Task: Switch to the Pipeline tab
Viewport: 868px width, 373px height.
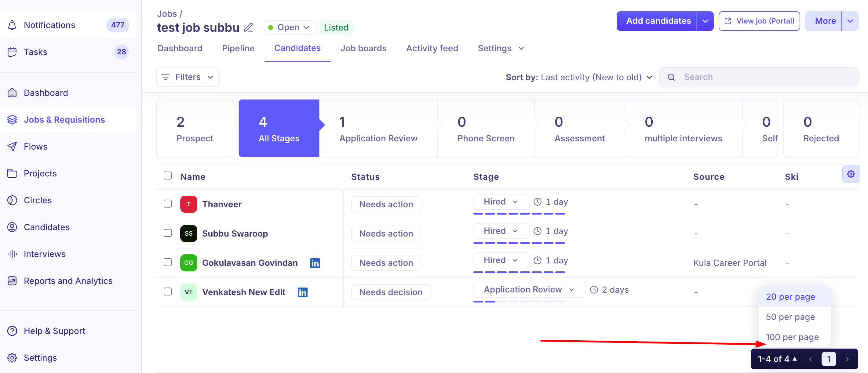Action: 238,49
